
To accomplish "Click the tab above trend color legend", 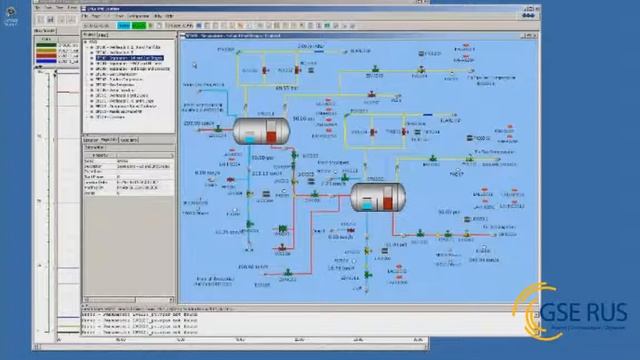I will tap(44, 31).
